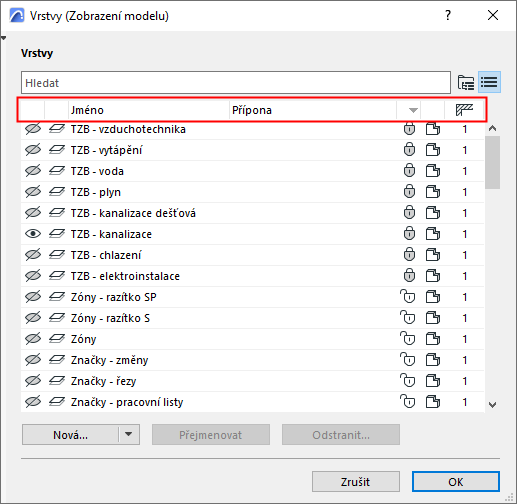Show the TZB - plyn layer
This screenshot has height=504, width=517.
click(x=33, y=192)
